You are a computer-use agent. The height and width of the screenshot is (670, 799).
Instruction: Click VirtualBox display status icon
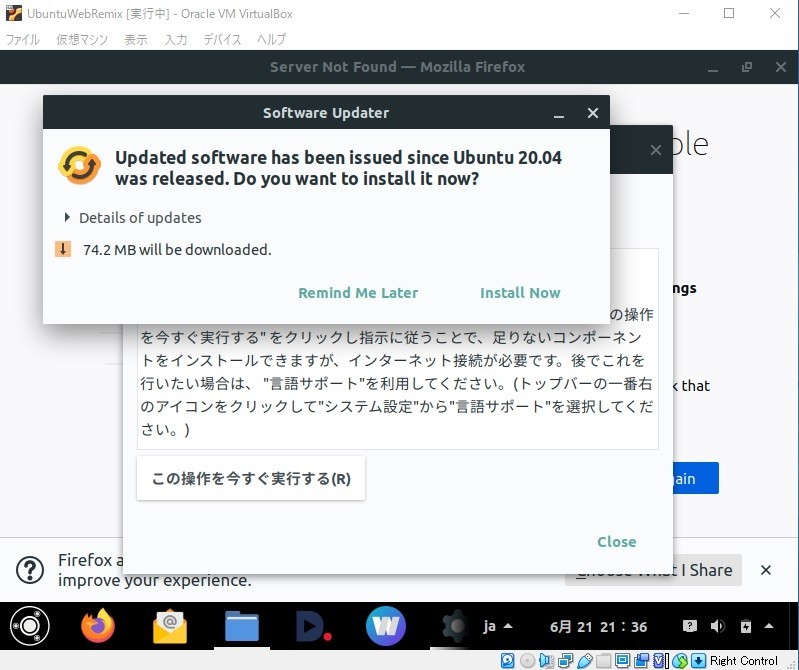tap(622, 661)
